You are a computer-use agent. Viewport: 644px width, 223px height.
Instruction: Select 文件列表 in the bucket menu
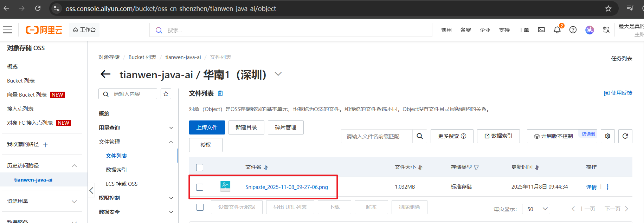point(116,156)
